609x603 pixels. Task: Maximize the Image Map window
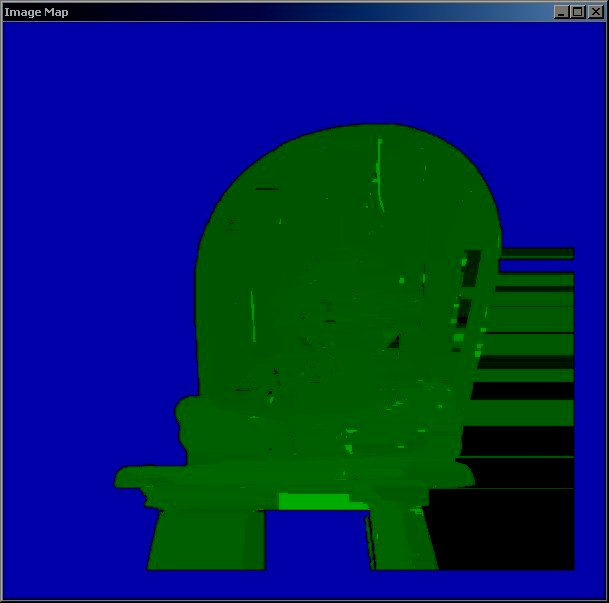578,12
